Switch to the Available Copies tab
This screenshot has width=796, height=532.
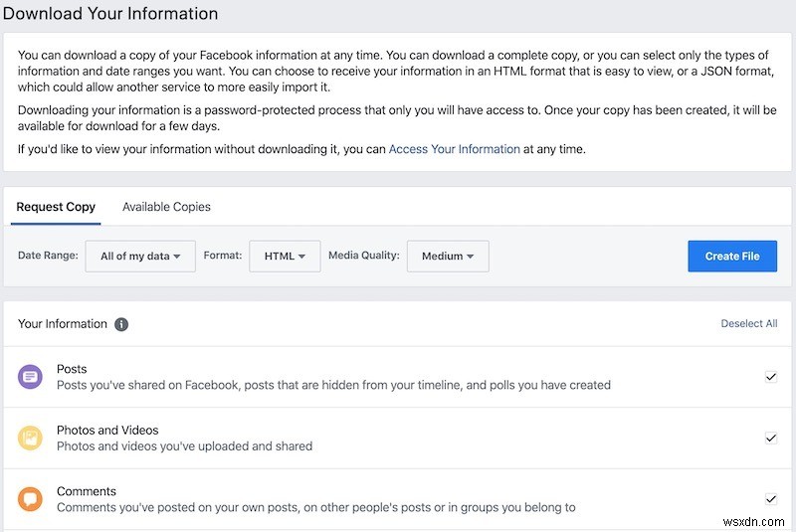point(166,207)
